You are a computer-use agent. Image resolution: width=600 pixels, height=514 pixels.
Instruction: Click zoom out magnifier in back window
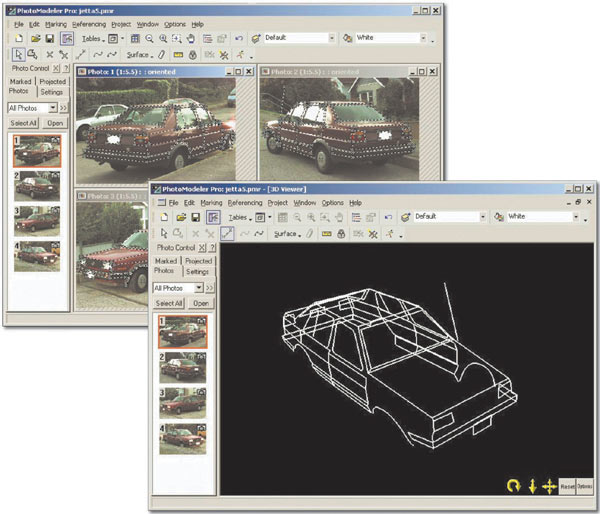149,38
